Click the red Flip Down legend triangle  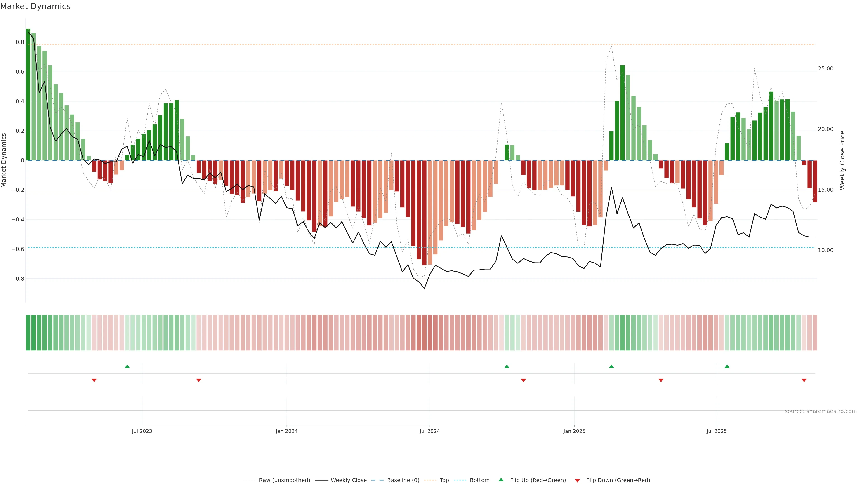577,480
